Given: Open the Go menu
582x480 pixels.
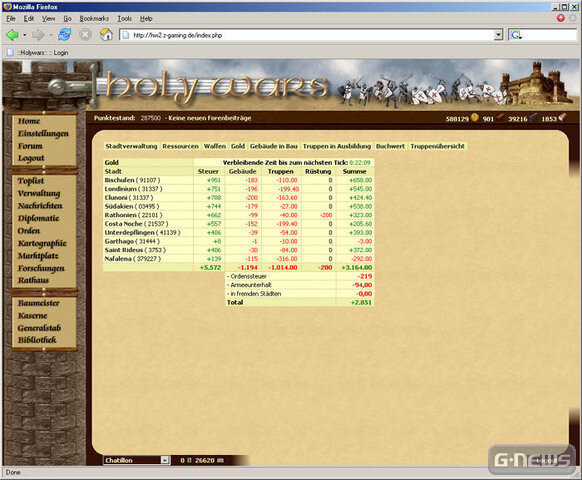Looking at the screenshot, I should pos(67,19).
